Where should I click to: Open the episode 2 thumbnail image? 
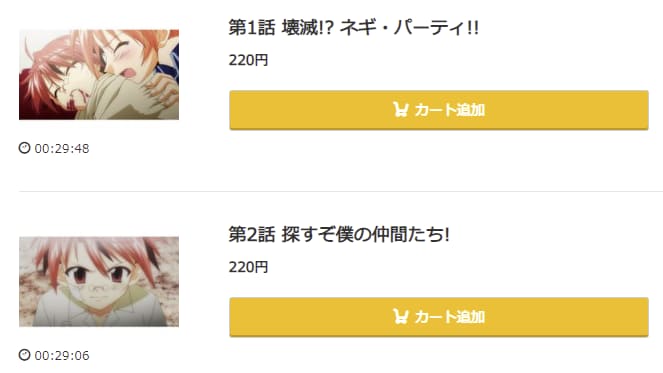[x=99, y=282]
